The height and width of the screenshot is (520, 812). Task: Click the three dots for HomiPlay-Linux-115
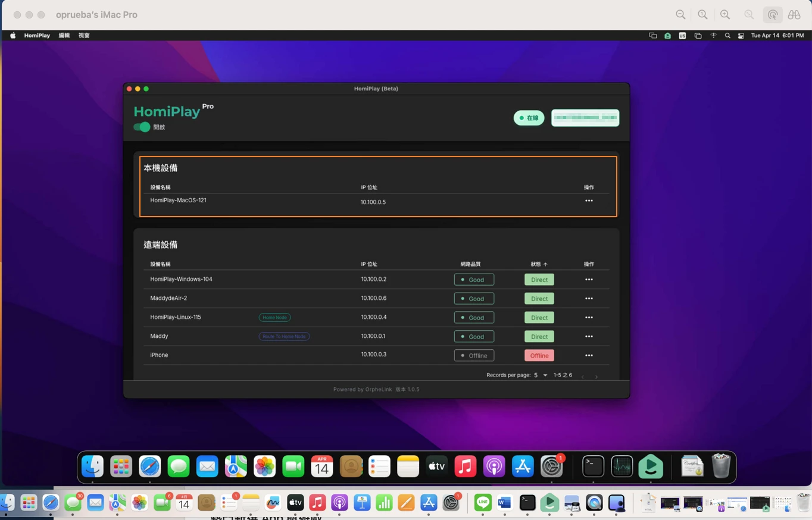[589, 318]
